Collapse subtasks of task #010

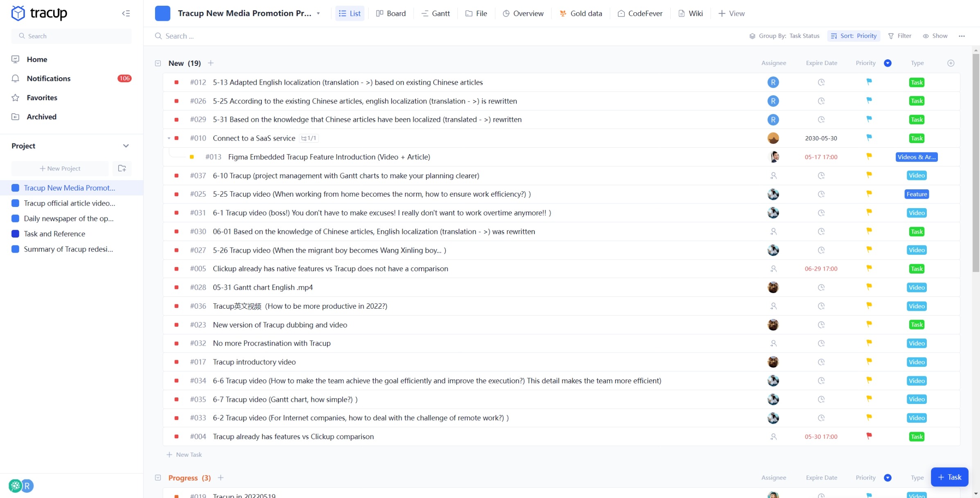pos(169,138)
